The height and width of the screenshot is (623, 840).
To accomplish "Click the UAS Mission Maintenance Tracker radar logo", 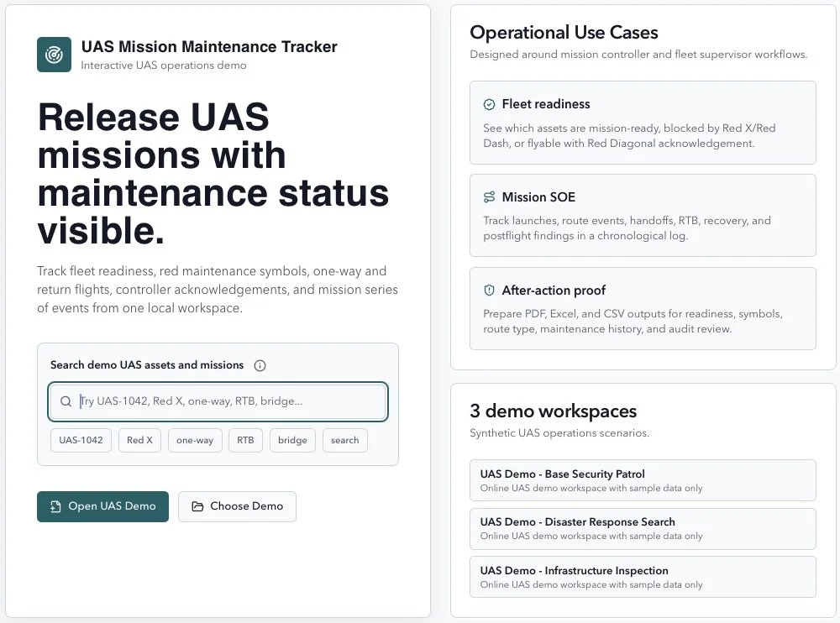I will pos(54,55).
